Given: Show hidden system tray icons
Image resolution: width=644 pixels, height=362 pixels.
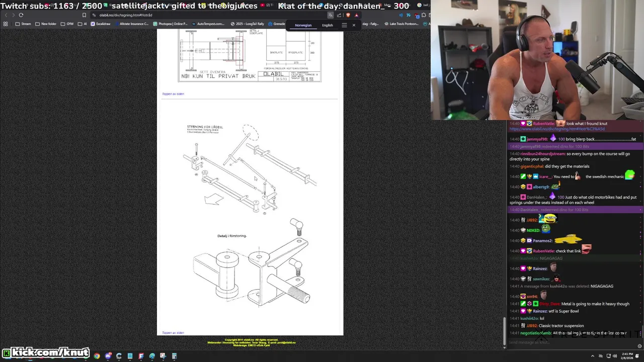Looking at the screenshot, I should tap(593, 356).
